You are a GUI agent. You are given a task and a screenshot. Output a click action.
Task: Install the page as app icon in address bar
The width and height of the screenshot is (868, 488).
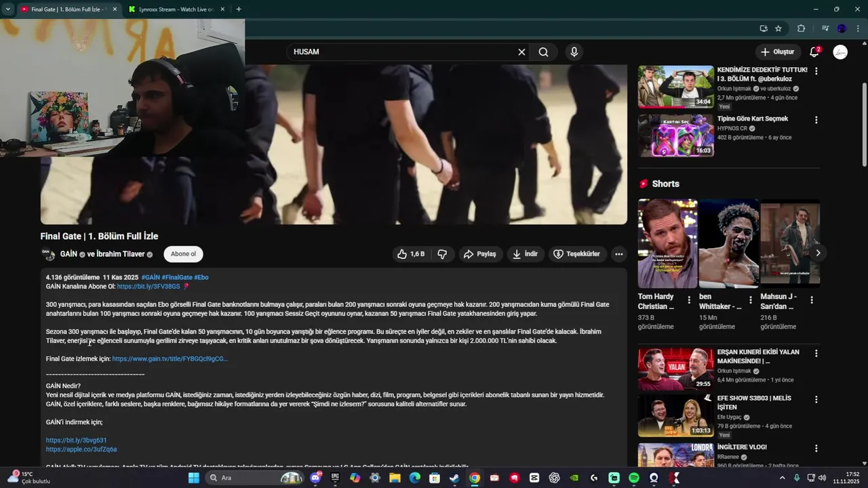click(x=764, y=28)
